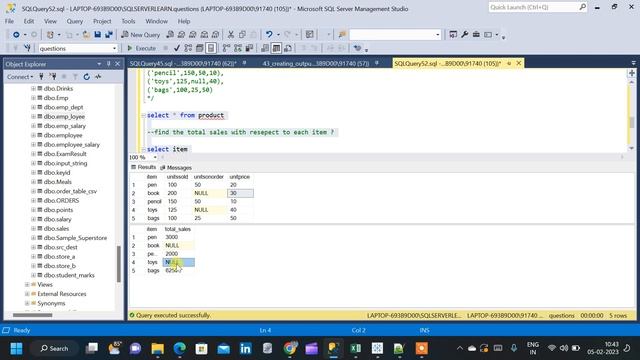Switch to 43_creating_outpu tab
The image size is (640, 360).
[316, 63]
